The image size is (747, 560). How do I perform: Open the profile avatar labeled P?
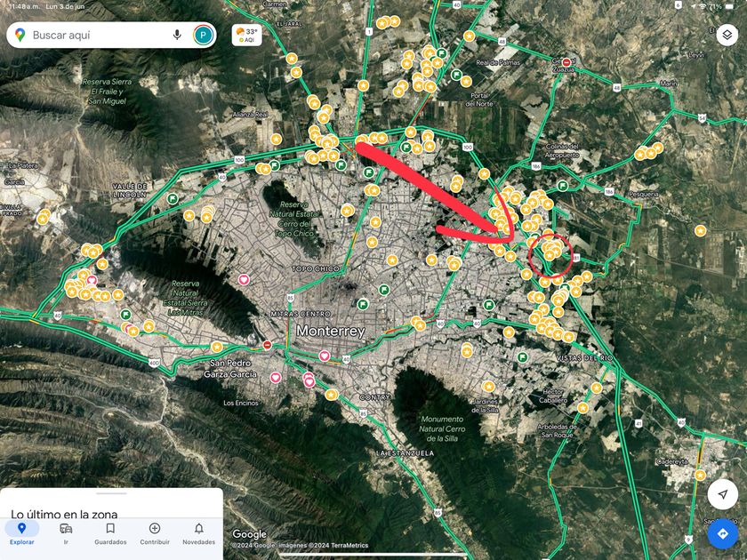[x=204, y=35]
